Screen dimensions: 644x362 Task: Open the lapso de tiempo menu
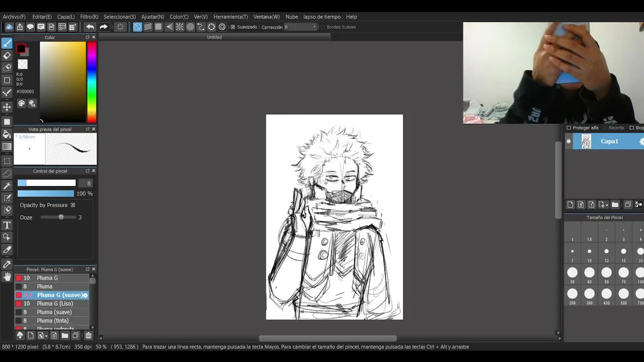point(322,17)
